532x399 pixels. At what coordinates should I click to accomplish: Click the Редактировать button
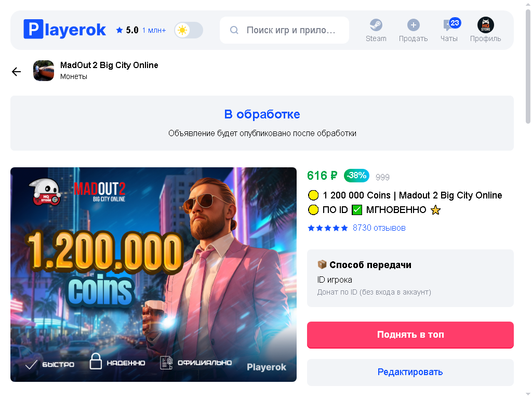pos(410,372)
